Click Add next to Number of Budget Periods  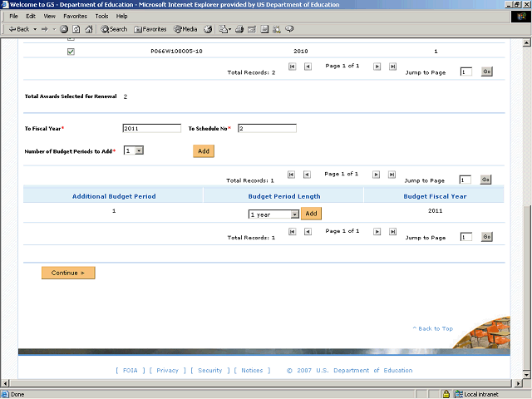click(x=204, y=151)
